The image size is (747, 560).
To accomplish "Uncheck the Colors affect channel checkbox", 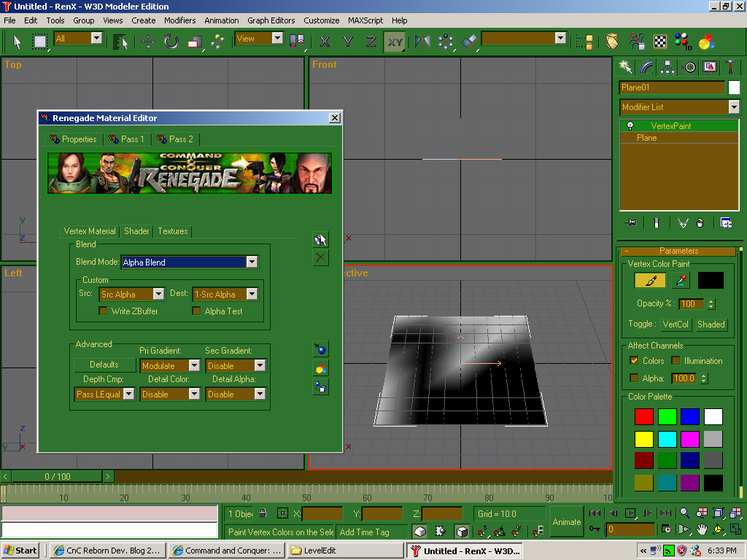I will (x=634, y=361).
